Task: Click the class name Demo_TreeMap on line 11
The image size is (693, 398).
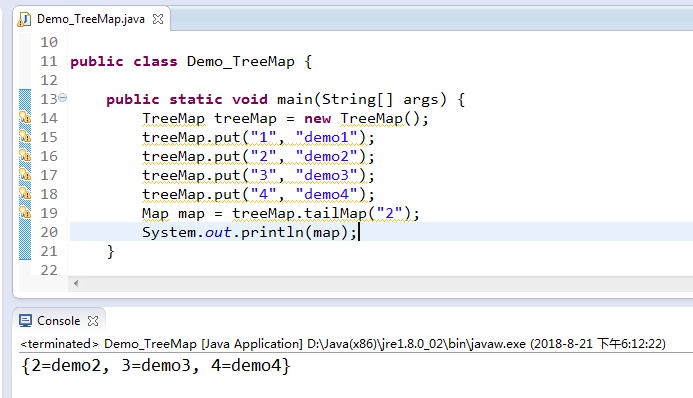Action: coord(240,61)
